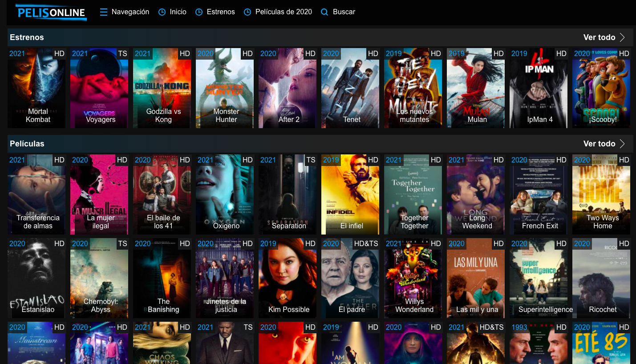Select the French Exit poster
Viewport: 636px width, 364px height.
(x=539, y=194)
